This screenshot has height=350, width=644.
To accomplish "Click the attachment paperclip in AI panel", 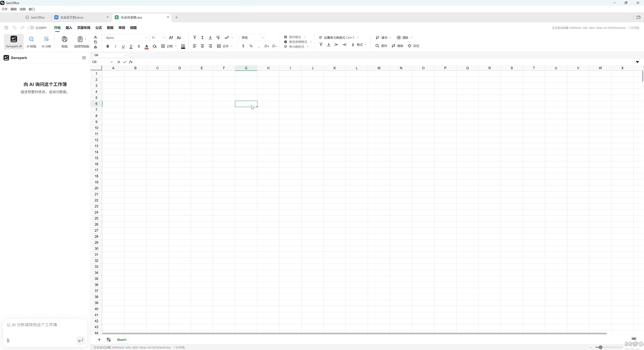I will tap(8, 340).
